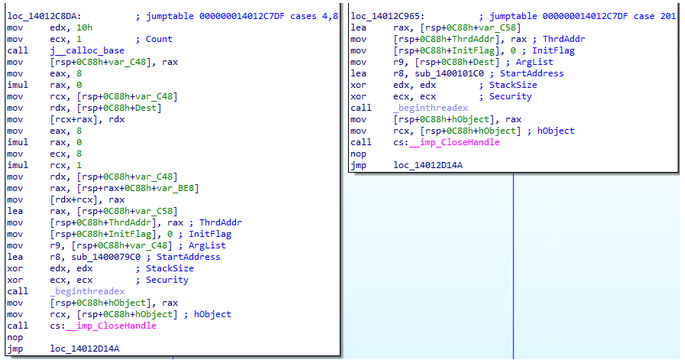Follow sub_1400101C0 StartAddress reference
The image size is (685, 361).
click(x=450, y=73)
